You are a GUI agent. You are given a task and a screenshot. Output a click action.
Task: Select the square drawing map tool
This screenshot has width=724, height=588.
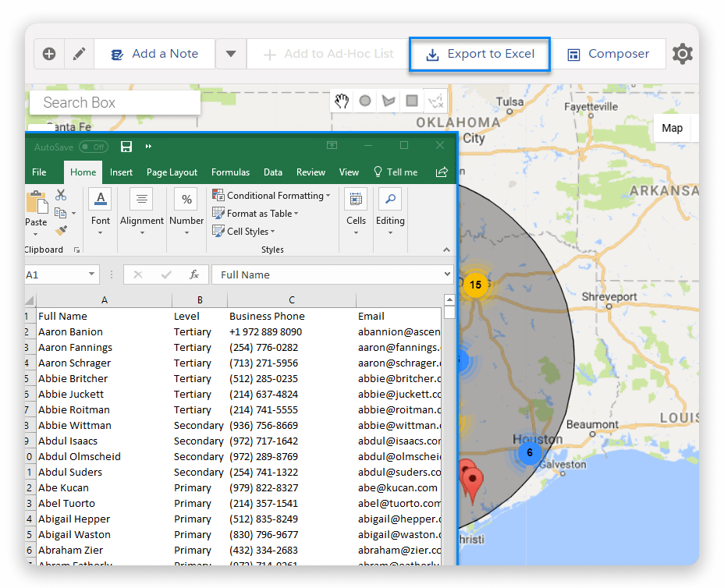point(412,100)
